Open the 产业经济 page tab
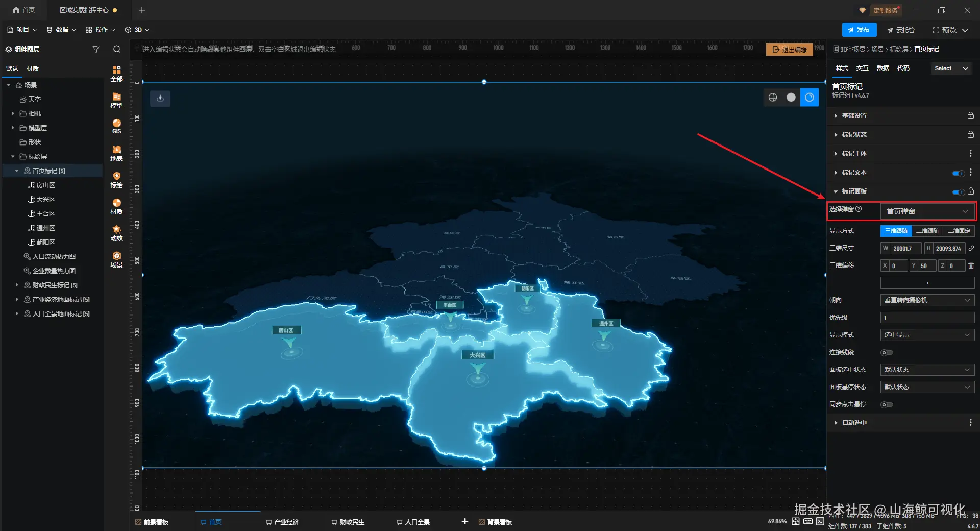This screenshot has width=980, height=531. click(x=282, y=522)
